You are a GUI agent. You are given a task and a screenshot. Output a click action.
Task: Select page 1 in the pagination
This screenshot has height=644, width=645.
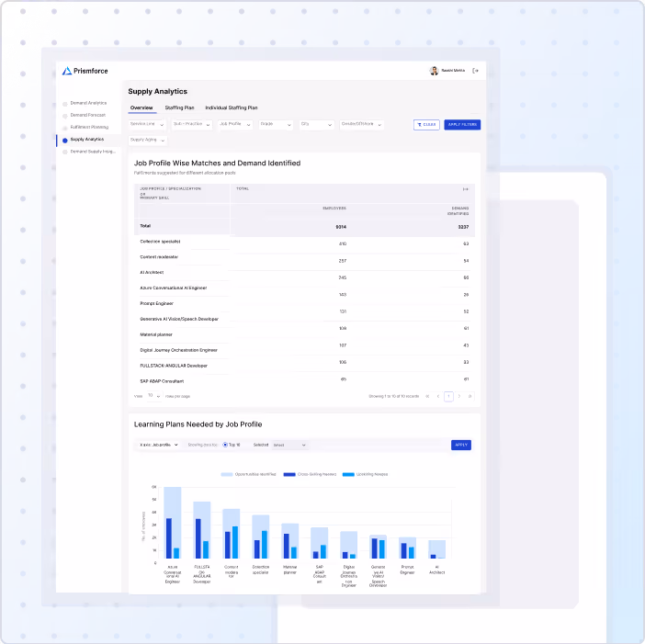click(x=448, y=396)
